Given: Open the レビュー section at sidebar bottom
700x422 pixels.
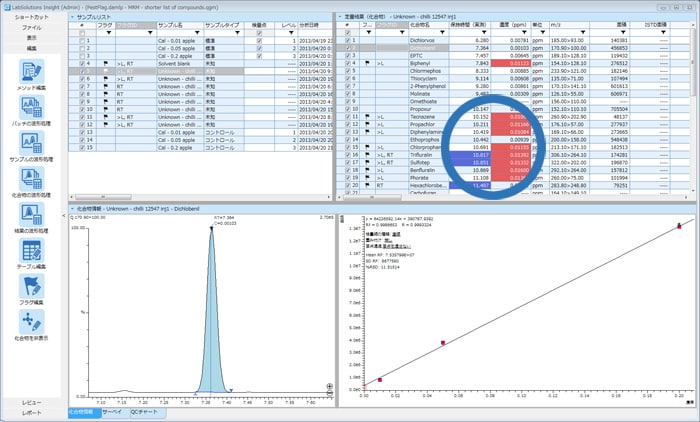Looking at the screenshot, I should click(31, 403).
